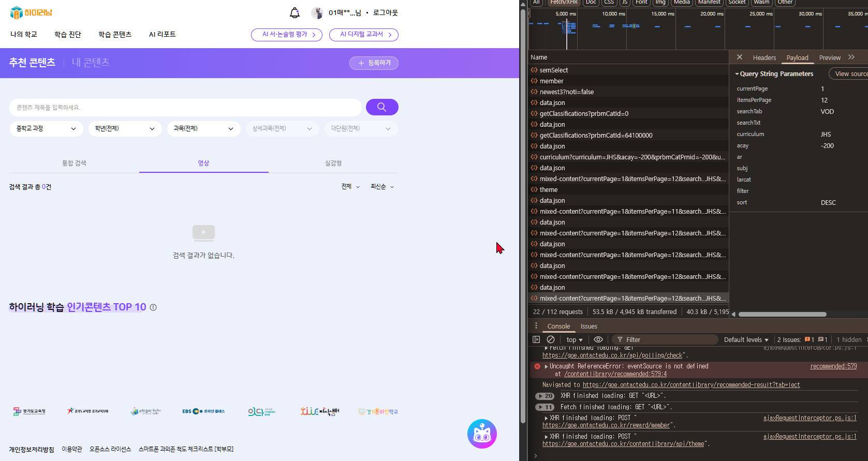Open the Default levels dropdown in console
Viewport: 868px width, 461px height.
[x=746, y=340]
